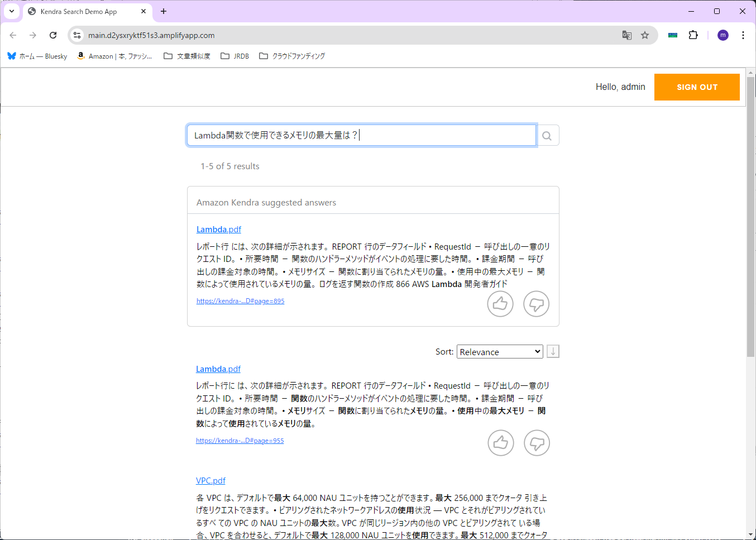The height and width of the screenshot is (540, 756).
Task: Follow the page=895 source link
Action: (240, 301)
